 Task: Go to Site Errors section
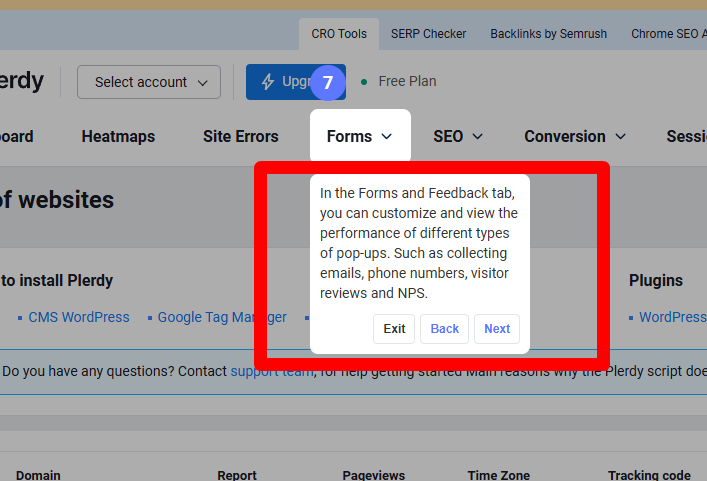point(240,136)
